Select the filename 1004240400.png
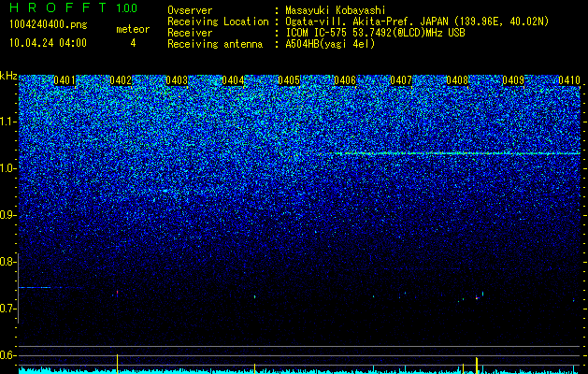 pos(49,25)
